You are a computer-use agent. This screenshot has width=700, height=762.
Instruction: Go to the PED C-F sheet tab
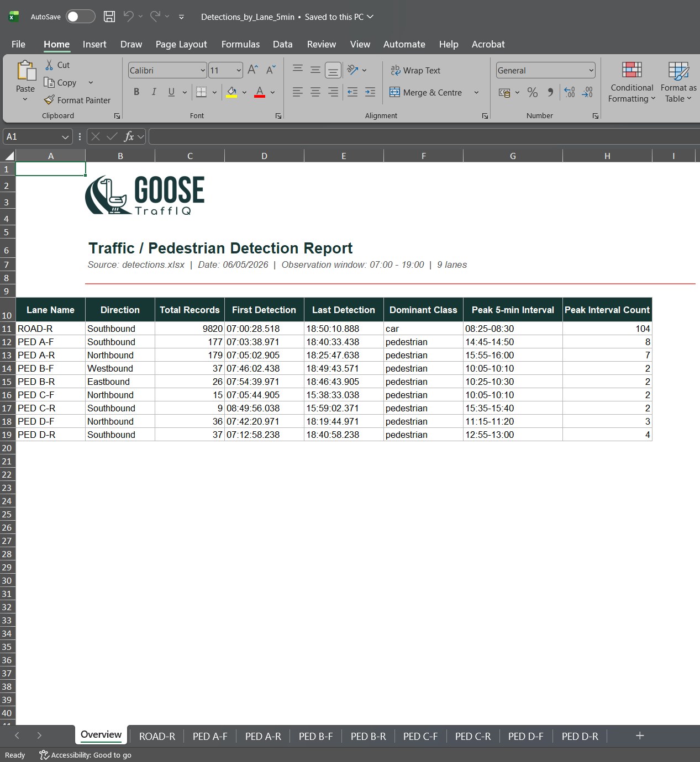click(x=420, y=736)
